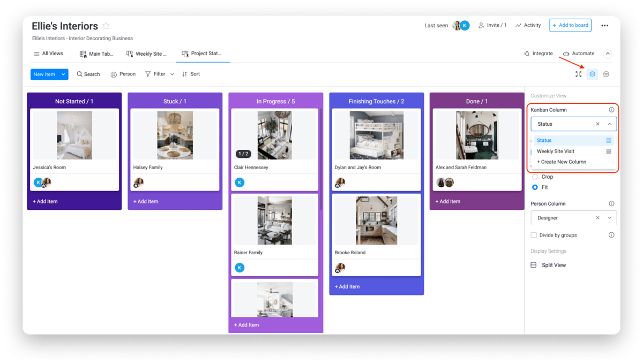Click the 1 / 2 image counter badge
This screenshot has width=643, height=364.
click(243, 154)
